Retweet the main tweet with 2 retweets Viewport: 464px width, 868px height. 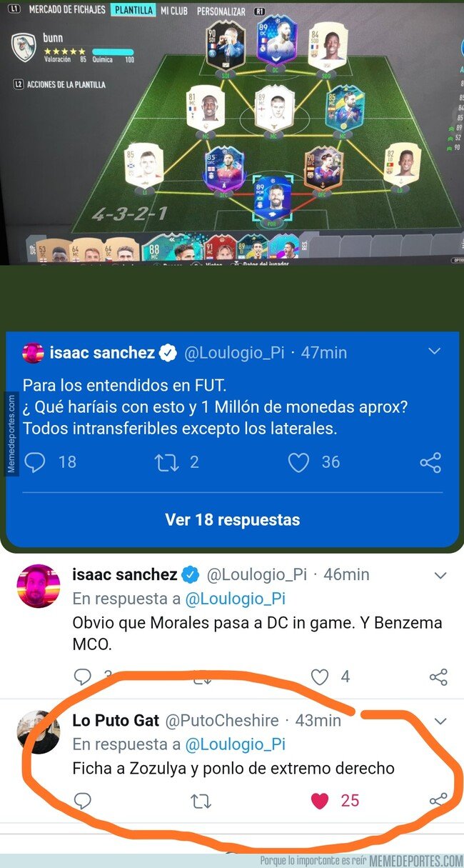pyautogui.click(x=166, y=462)
